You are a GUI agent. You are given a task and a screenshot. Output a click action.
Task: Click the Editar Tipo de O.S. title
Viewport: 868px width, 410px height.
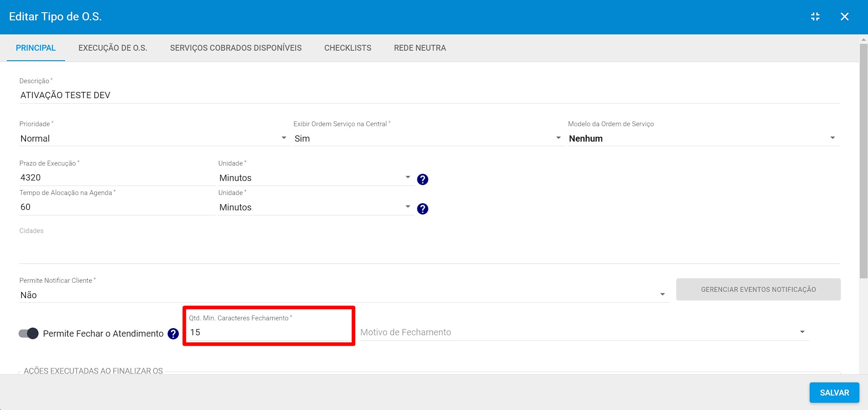tap(55, 17)
